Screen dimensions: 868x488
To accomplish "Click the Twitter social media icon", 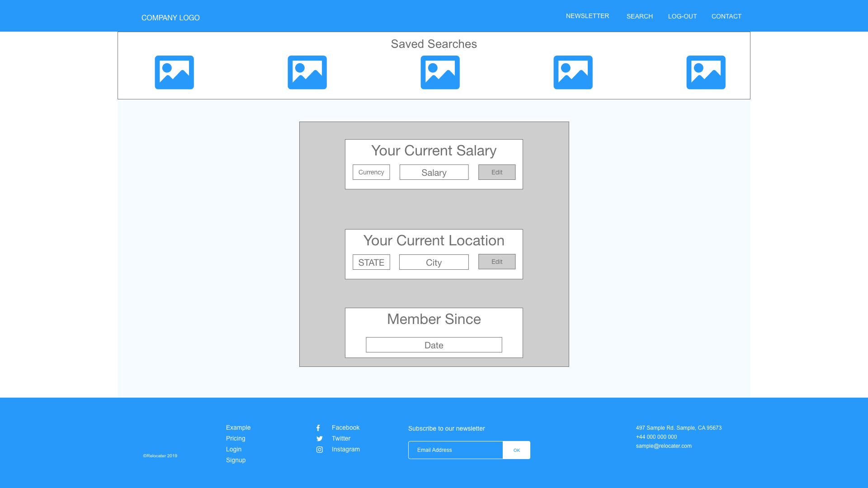I will pyautogui.click(x=319, y=439).
